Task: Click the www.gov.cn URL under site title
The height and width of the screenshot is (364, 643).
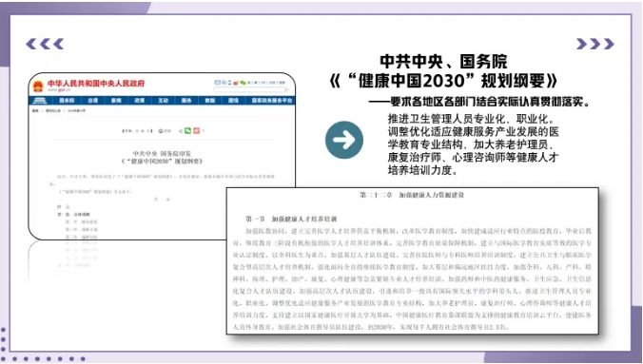Action: [59, 89]
